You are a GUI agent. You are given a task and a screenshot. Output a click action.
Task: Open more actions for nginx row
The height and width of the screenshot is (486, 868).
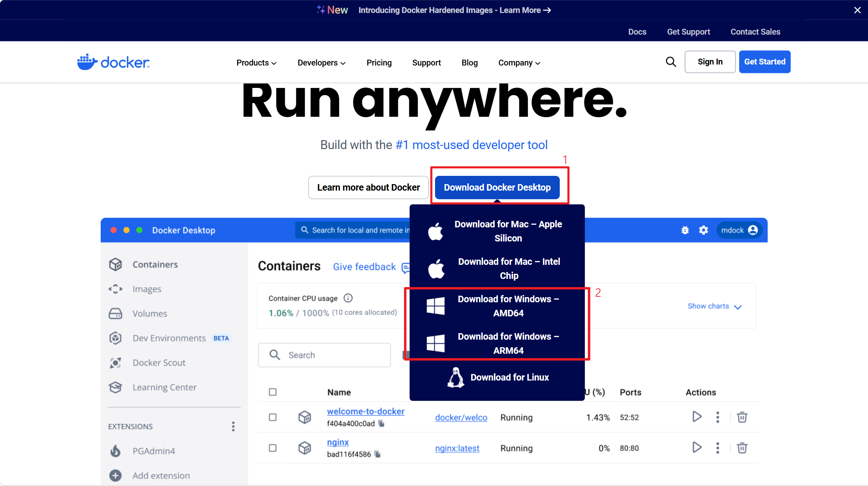tap(717, 448)
